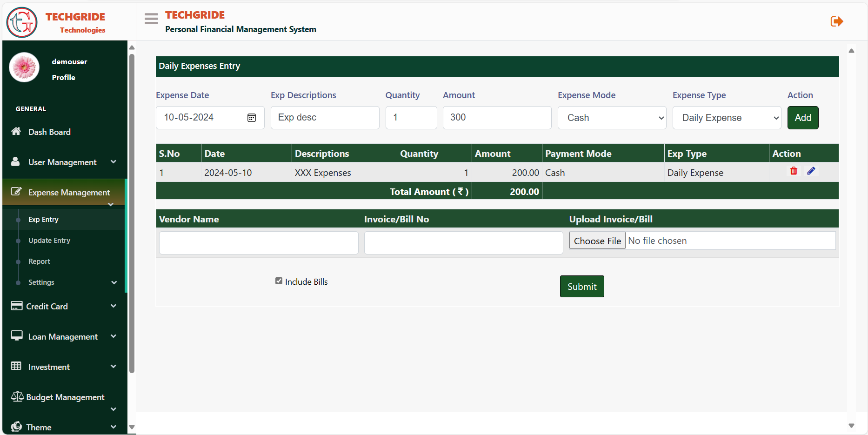Expand the Investment menu chevron
This screenshot has height=435, width=868.
pyautogui.click(x=114, y=367)
